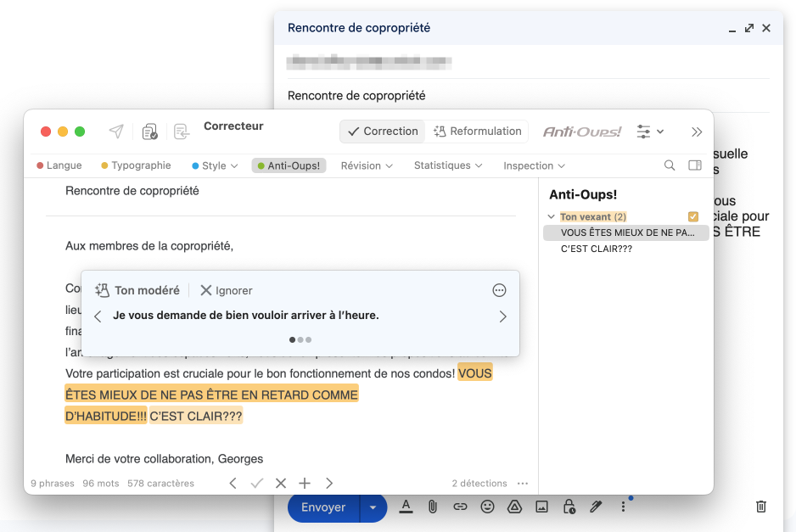796x532 pixels.
Task: Click the attach file paperclip icon
Action: point(433,507)
